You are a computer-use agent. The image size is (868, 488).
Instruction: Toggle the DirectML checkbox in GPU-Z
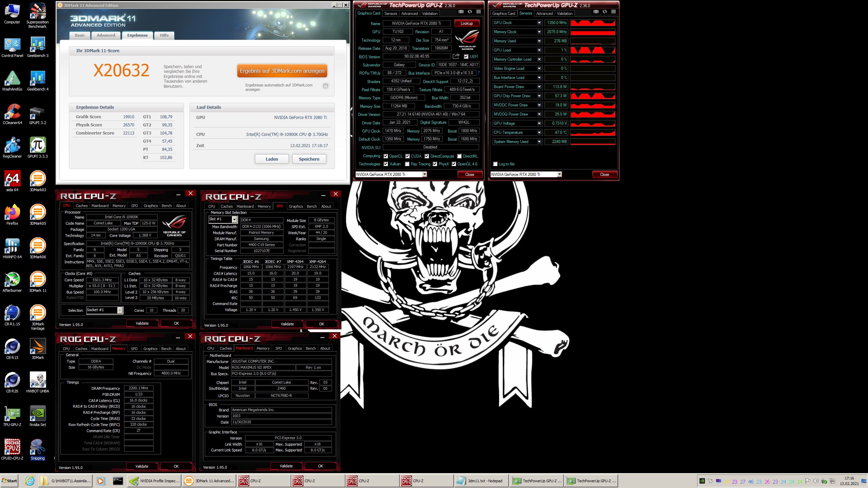click(459, 156)
